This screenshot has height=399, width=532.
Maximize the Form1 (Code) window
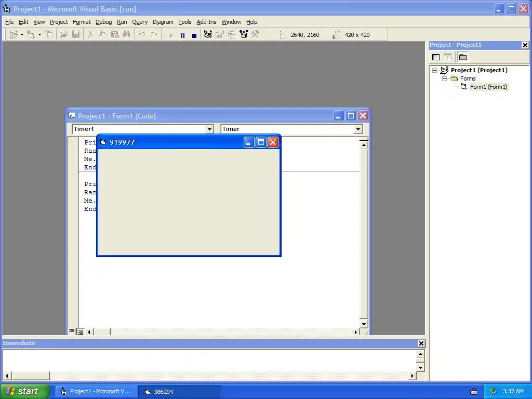351,116
